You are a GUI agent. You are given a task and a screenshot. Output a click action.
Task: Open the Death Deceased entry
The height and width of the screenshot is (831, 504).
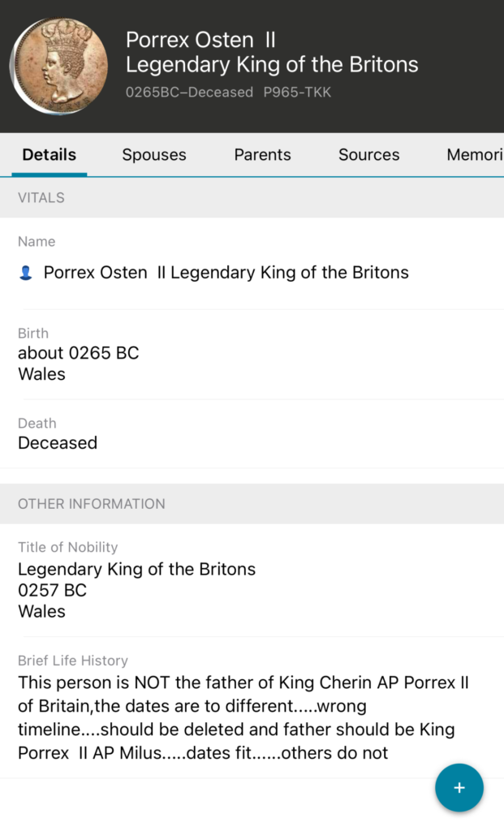coord(58,443)
